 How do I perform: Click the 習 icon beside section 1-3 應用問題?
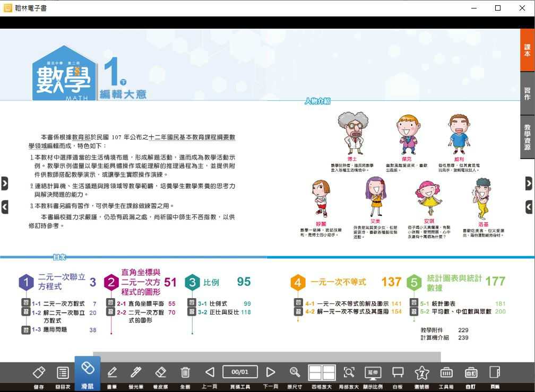[x=26, y=329]
